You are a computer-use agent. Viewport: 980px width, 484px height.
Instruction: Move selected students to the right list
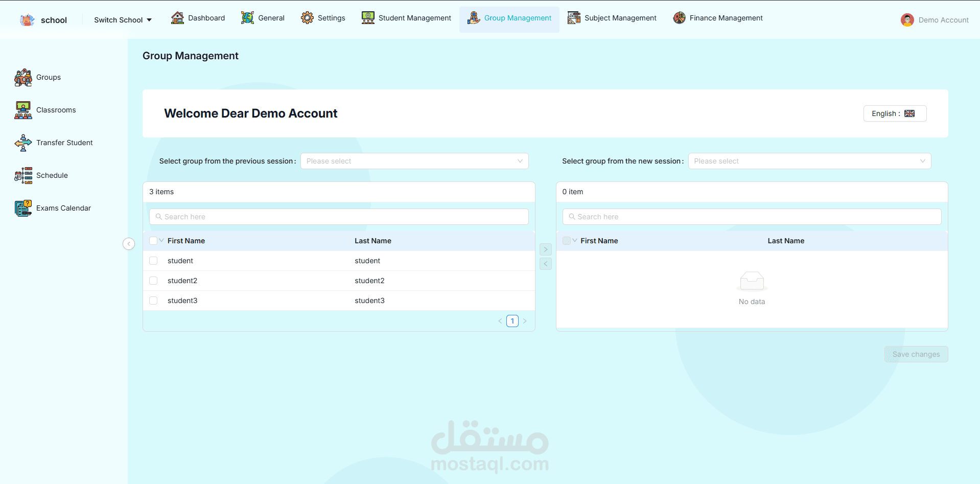pos(546,249)
